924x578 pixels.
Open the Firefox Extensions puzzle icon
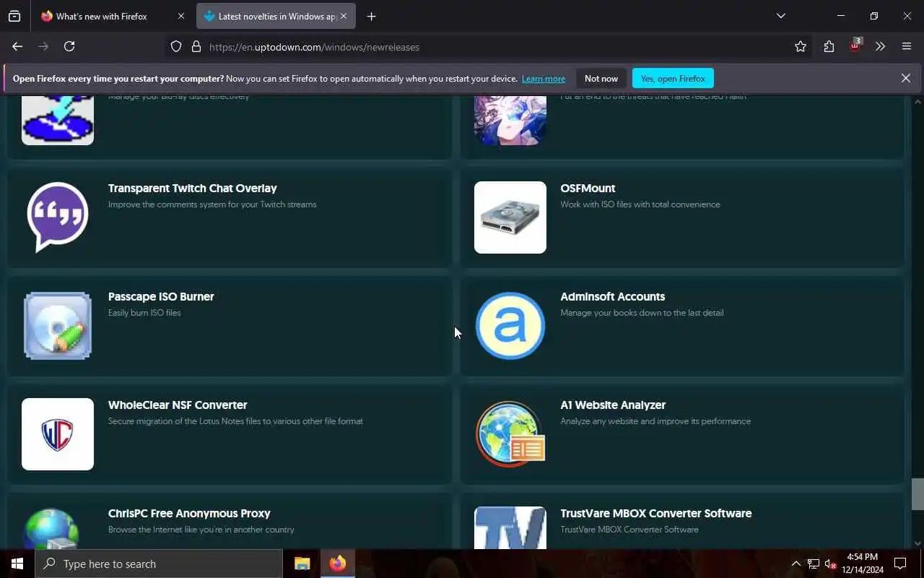pos(829,46)
